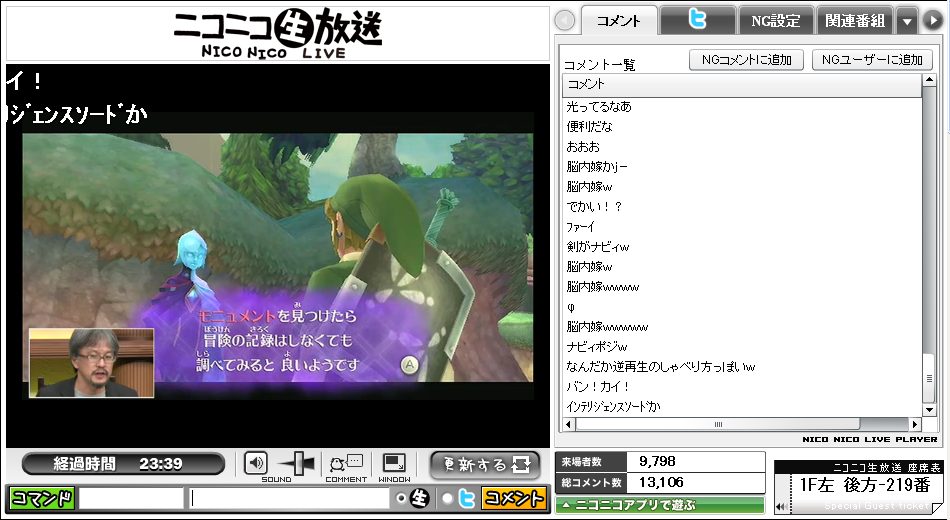950x520 pixels.
Task: Toggle on-screen comments with the COMMENT bird icon
Action: click(346, 464)
